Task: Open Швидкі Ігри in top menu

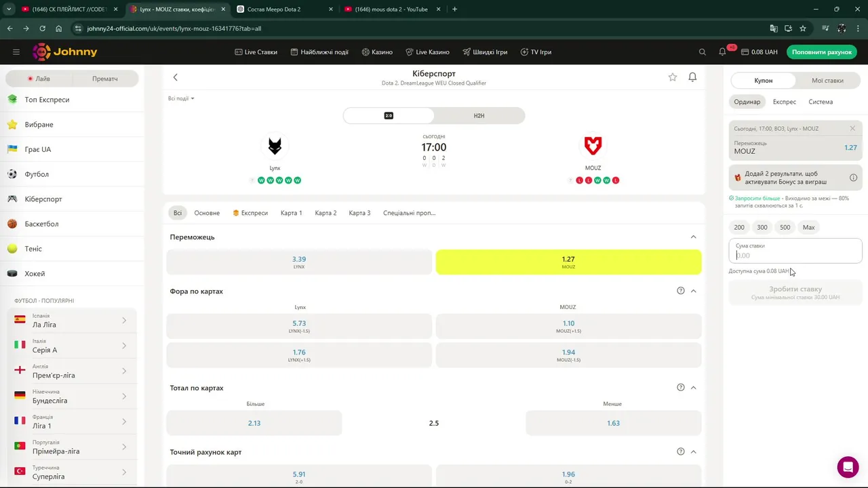Action: [x=485, y=52]
